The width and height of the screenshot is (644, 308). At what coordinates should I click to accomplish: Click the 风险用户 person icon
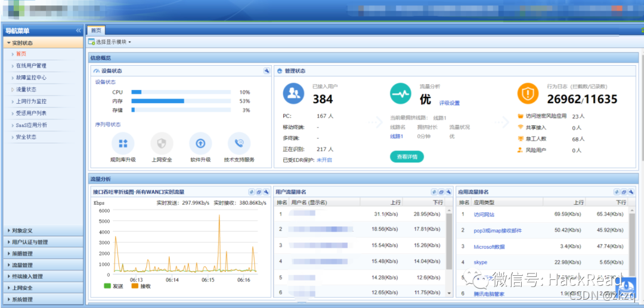[x=520, y=150]
